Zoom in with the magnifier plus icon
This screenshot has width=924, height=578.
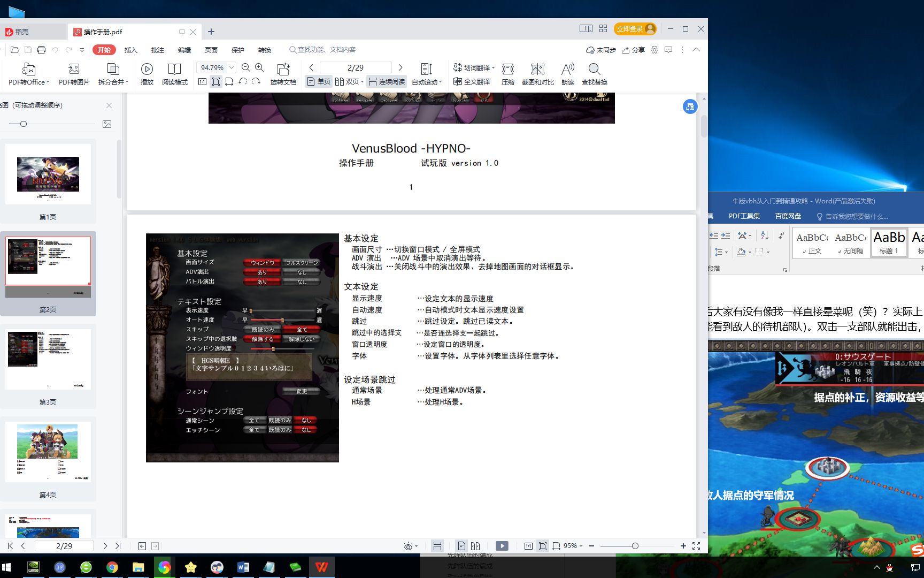click(x=259, y=67)
